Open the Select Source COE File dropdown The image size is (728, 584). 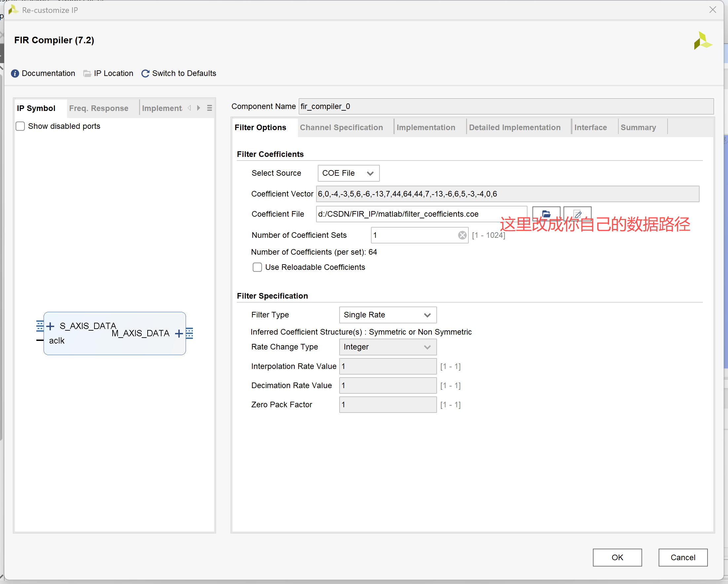tap(348, 173)
